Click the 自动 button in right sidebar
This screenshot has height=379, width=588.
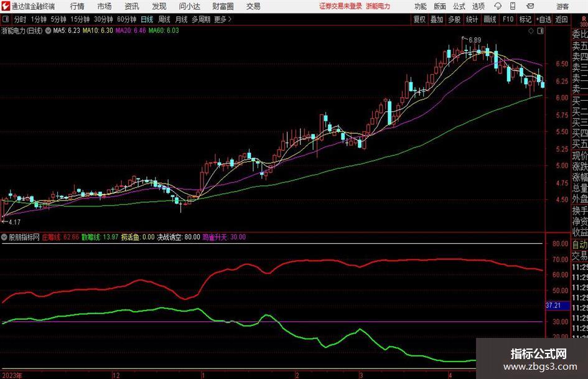coord(580,245)
